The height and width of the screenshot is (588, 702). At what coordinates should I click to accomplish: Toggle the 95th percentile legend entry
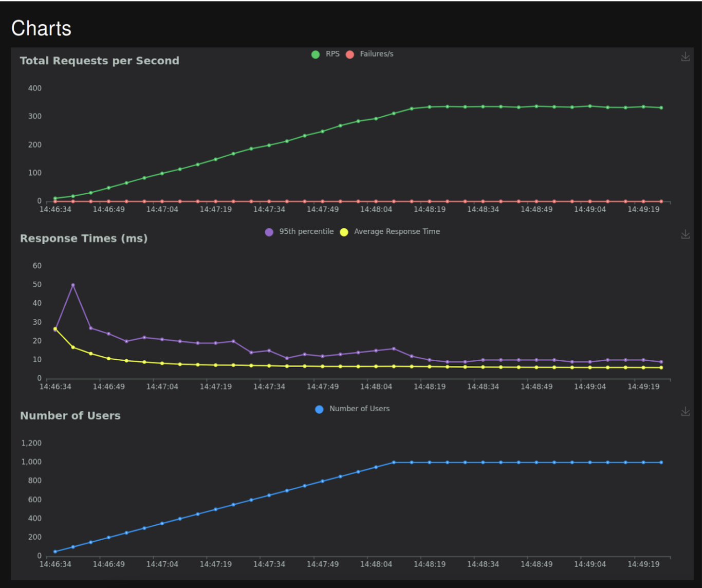pos(299,232)
